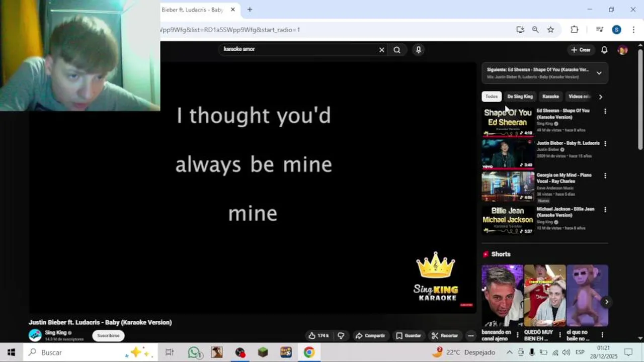The height and width of the screenshot is (362, 644).
Task: Click the Chrome install app icon in address bar
Action: tap(520, 30)
